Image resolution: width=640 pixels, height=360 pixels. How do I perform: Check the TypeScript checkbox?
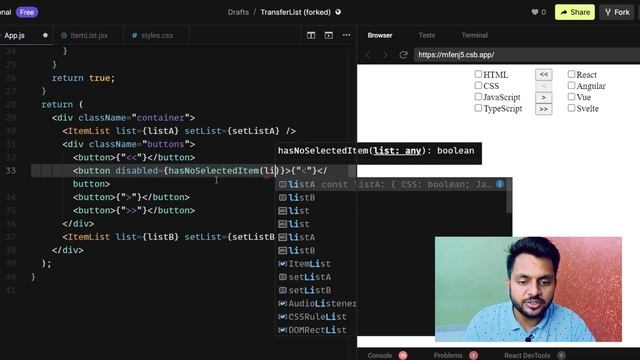(x=478, y=108)
